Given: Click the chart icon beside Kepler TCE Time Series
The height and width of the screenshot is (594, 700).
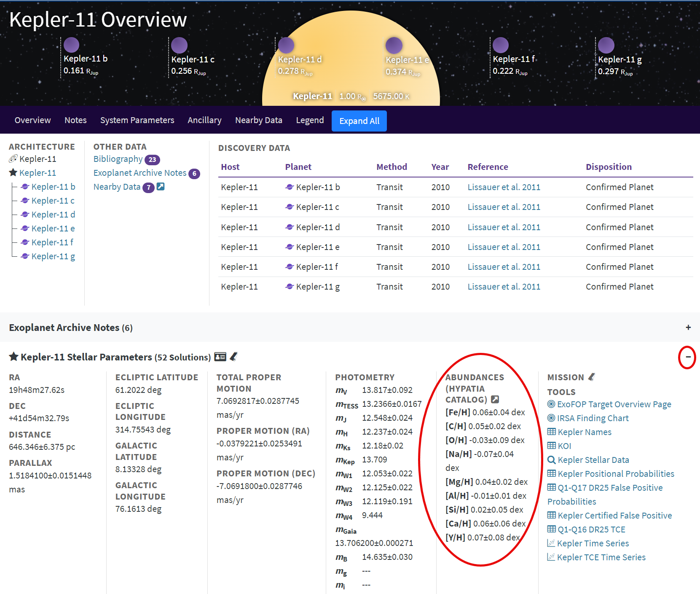Looking at the screenshot, I should coord(551,557).
